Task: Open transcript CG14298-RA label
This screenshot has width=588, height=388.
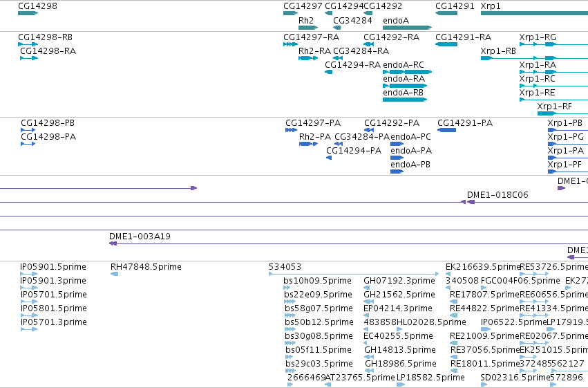Action: [48, 51]
